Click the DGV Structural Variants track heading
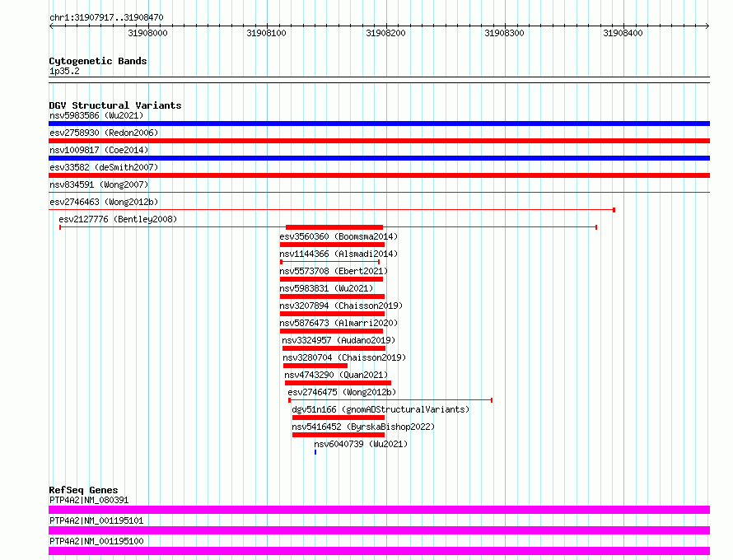Image resolution: width=733 pixels, height=560 pixels. pos(115,105)
